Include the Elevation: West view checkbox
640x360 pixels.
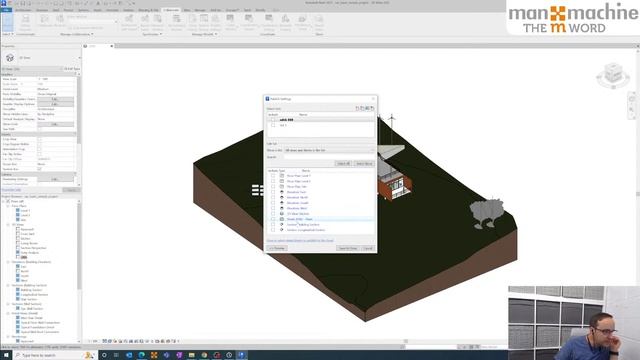pos(273,208)
